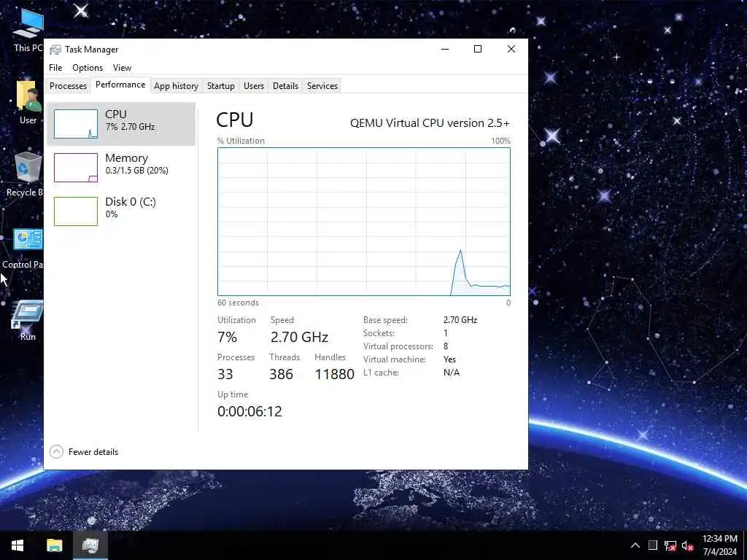Image resolution: width=747 pixels, height=560 pixels.
Task: Click the CPU mini graph thumbnail
Action: coord(76,124)
